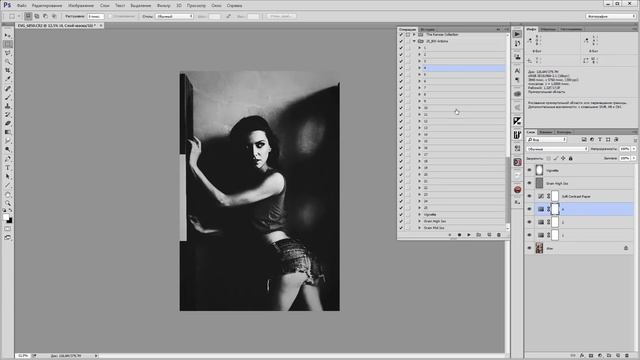Toggle checkmark for action 4

click(x=401, y=68)
